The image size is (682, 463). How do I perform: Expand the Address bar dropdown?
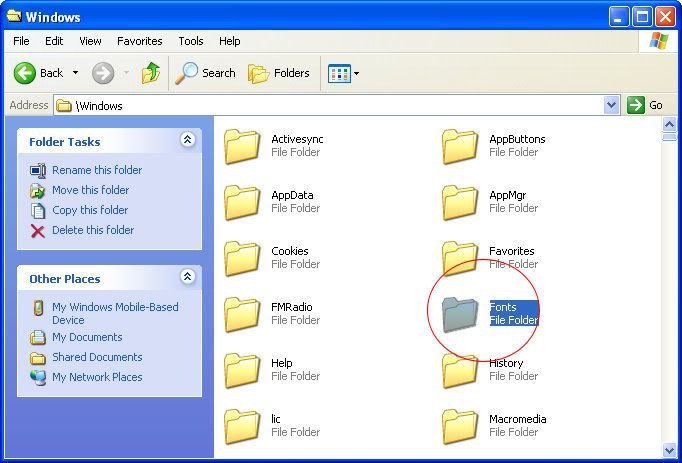click(611, 105)
